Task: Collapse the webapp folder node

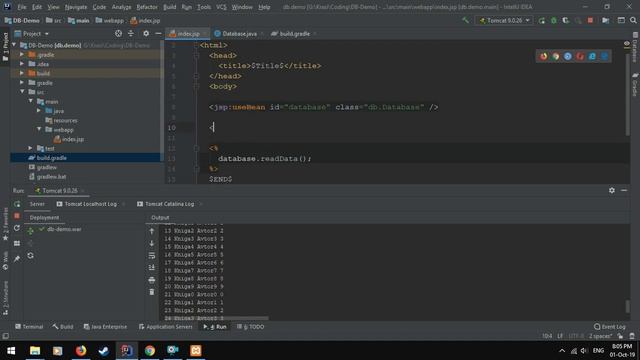Action: point(39,129)
